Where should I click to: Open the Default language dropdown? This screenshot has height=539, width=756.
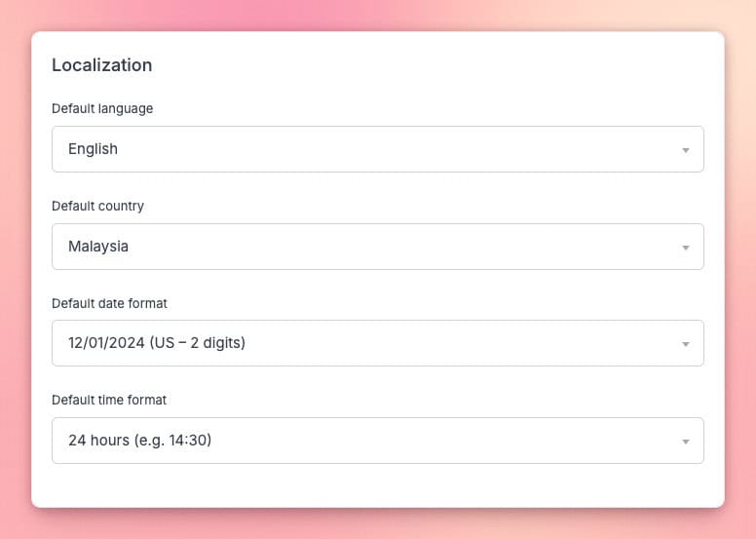(x=377, y=149)
